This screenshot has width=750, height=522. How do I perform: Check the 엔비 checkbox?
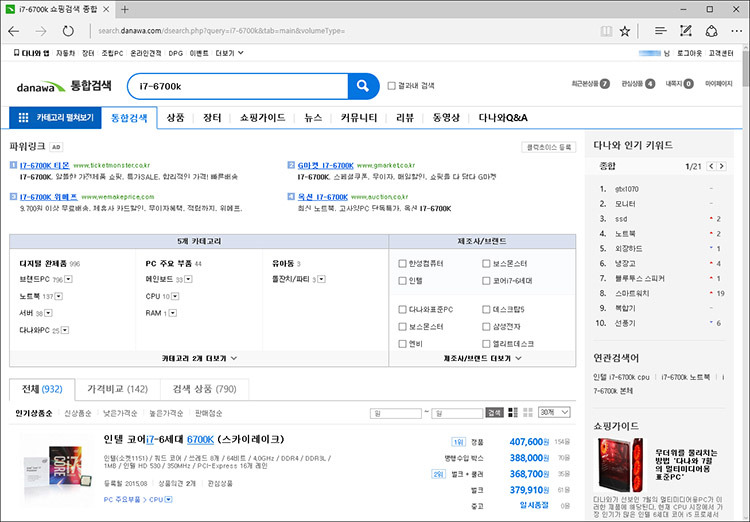[x=402, y=344]
